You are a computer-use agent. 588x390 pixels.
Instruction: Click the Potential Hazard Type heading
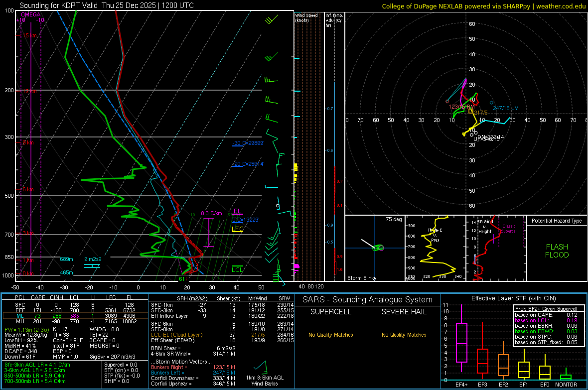pos(557,221)
